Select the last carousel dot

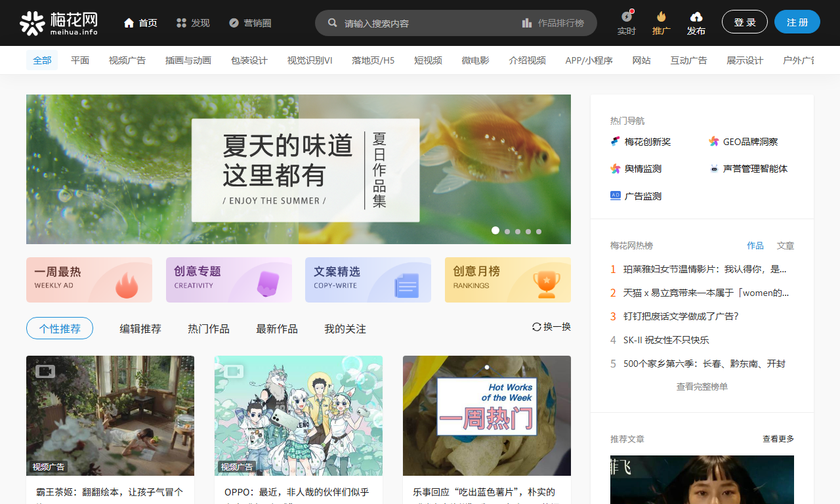click(x=539, y=232)
